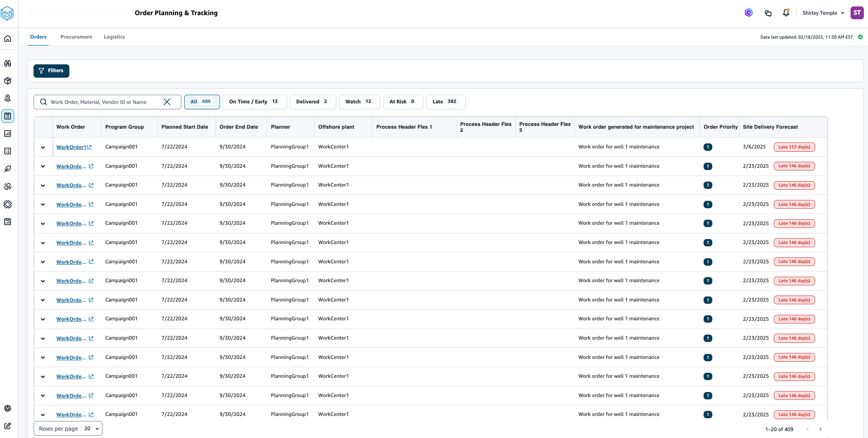Click the binoculars icon in sidebar
Viewport: 868px width, 438px height.
(8, 63)
